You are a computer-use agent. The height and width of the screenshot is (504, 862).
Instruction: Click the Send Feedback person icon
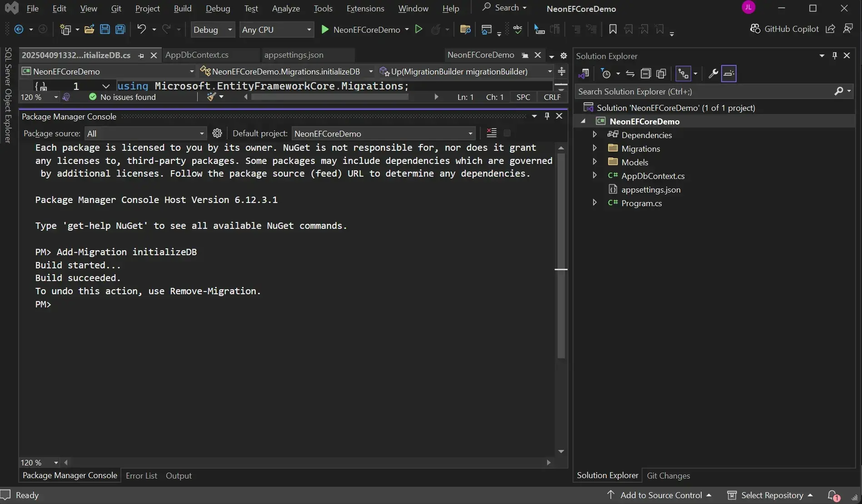(x=848, y=29)
